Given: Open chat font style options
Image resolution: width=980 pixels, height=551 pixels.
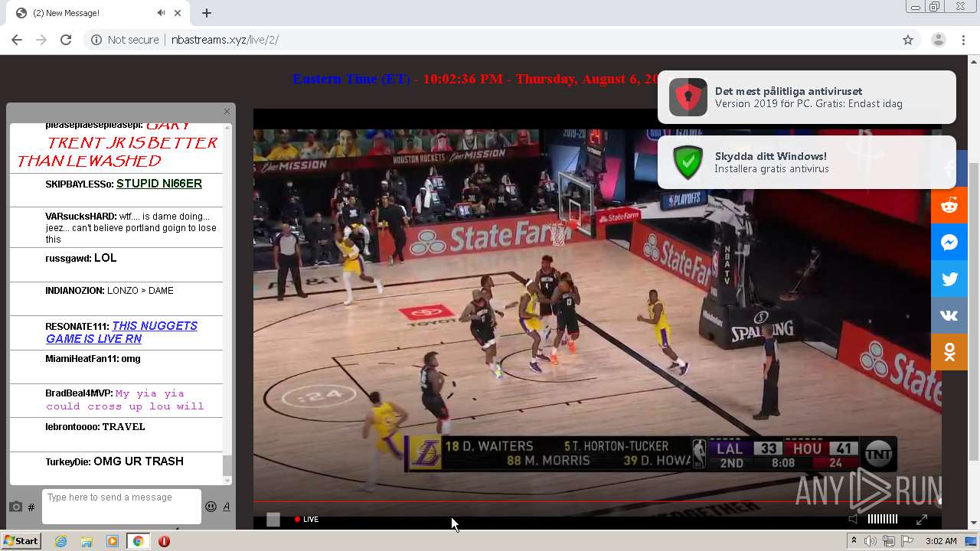Looking at the screenshot, I should click(227, 507).
